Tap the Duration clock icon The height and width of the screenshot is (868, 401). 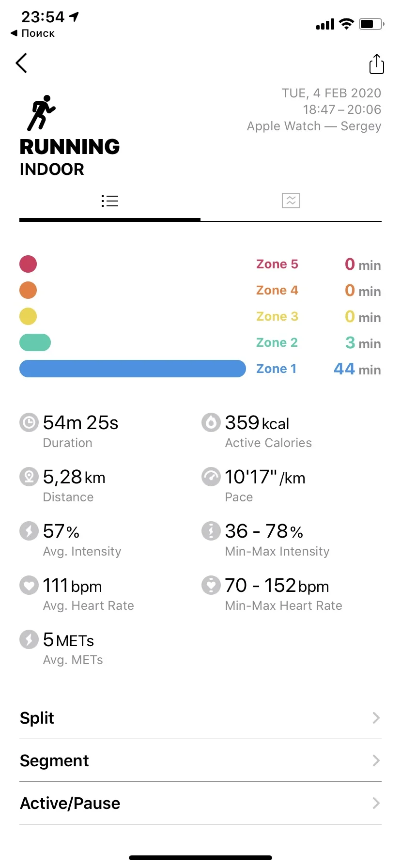click(x=29, y=422)
